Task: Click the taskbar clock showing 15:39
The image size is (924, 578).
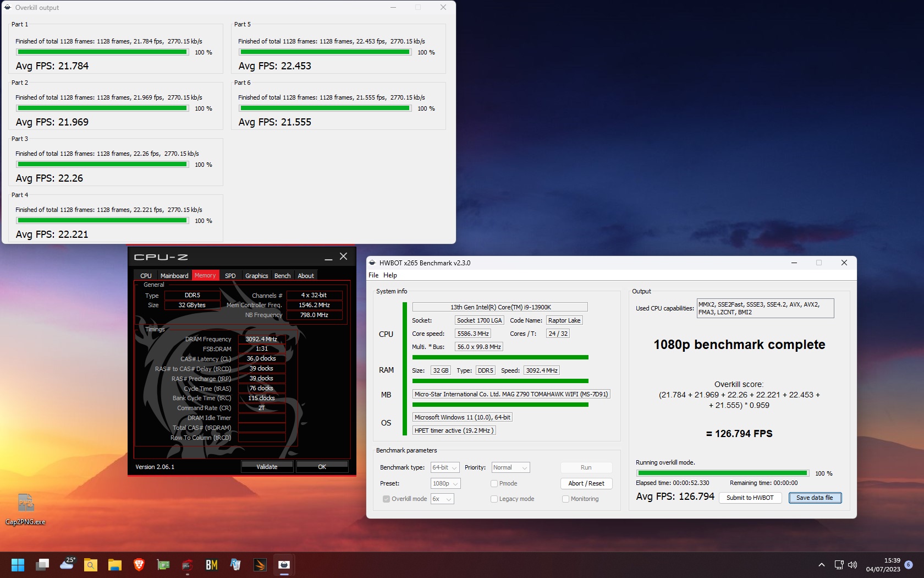Action: point(883,565)
